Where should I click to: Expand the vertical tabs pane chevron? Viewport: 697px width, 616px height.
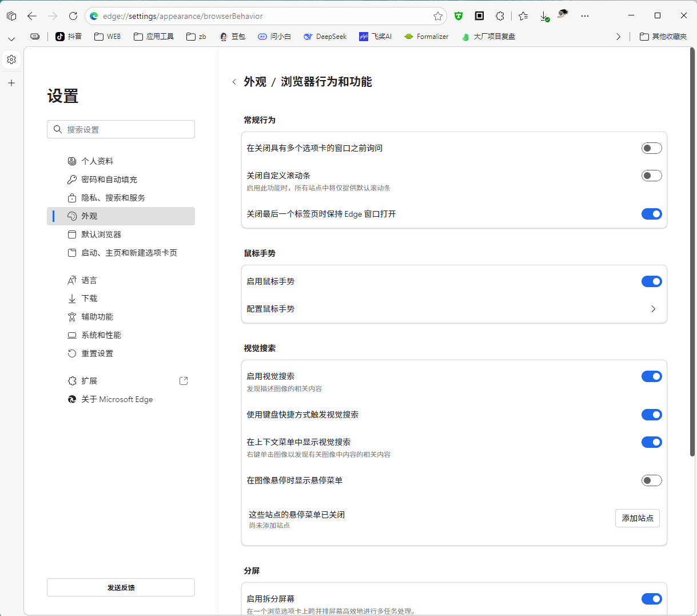click(x=11, y=39)
